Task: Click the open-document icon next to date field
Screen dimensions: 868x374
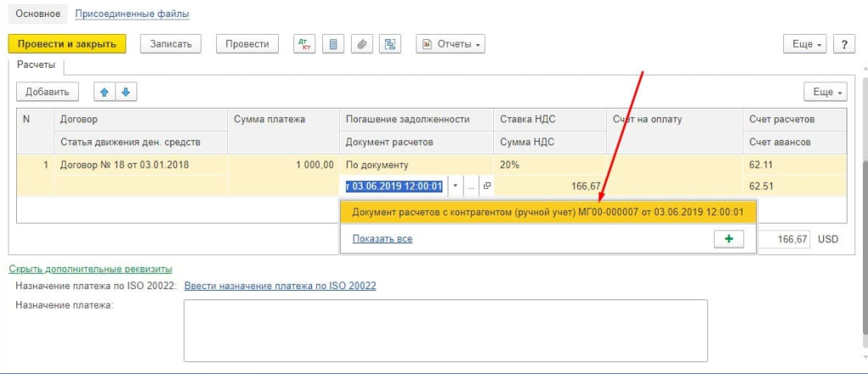Action: click(487, 186)
